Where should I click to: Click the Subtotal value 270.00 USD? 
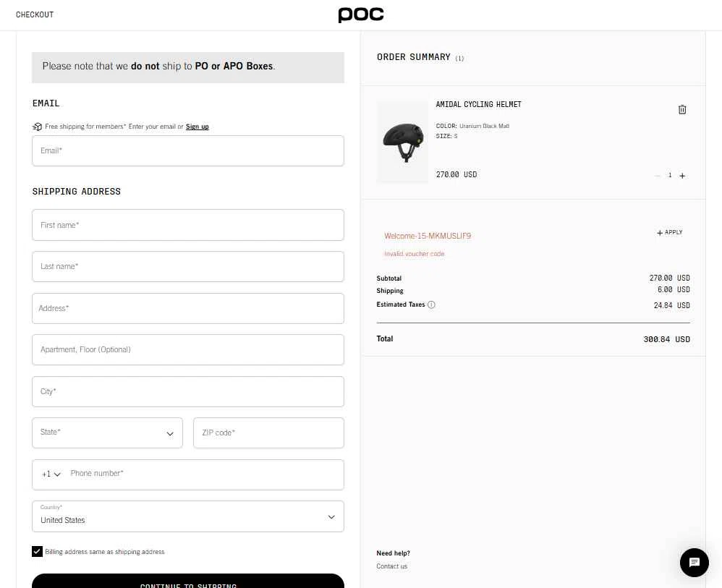[669, 278]
